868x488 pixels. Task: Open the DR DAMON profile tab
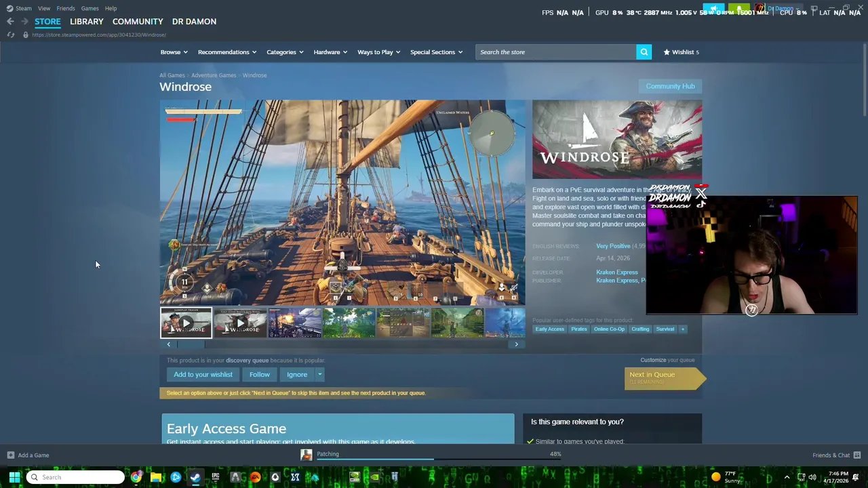[194, 22]
